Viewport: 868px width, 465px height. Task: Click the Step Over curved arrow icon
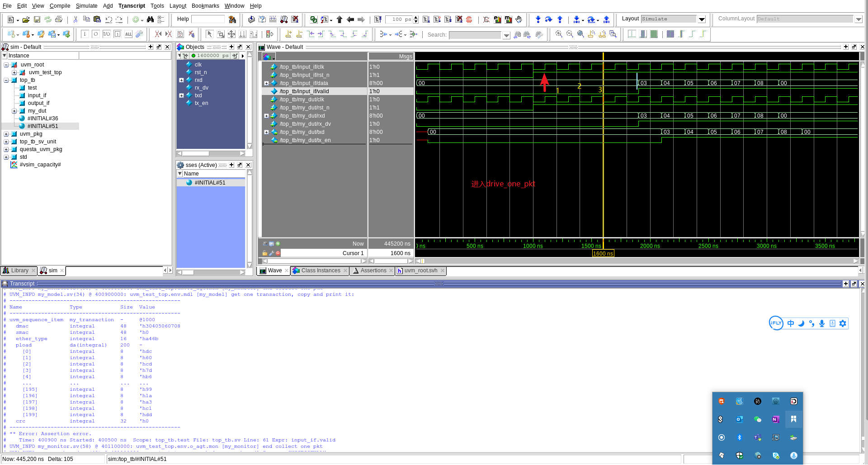(x=548, y=19)
